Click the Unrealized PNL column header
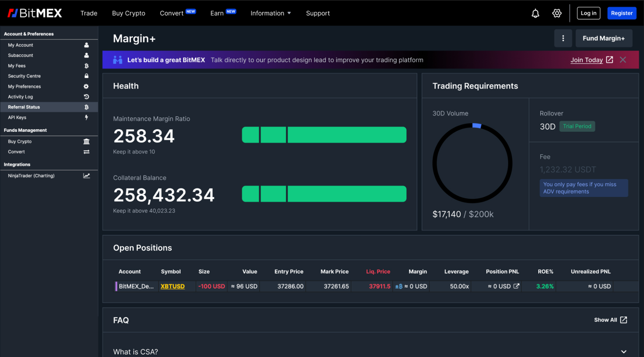 (x=591, y=272)
